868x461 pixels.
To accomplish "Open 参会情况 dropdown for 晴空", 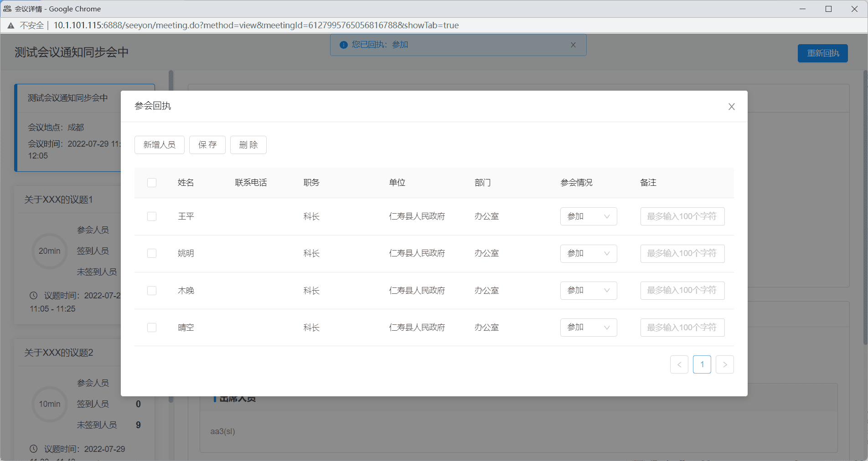I will (x=589, y=328).
